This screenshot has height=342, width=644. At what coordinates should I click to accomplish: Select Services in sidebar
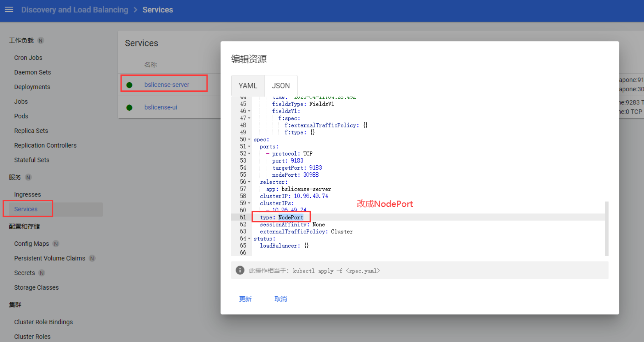point(26,209)
